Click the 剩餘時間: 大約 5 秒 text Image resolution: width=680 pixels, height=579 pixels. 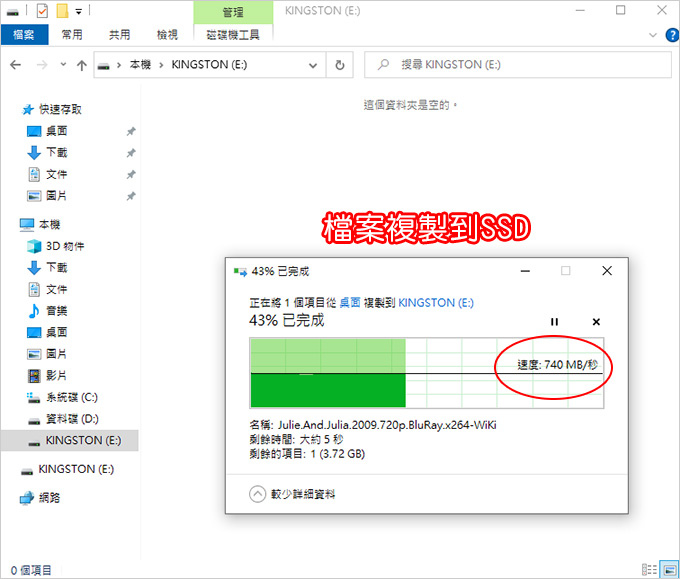[296, 439]
